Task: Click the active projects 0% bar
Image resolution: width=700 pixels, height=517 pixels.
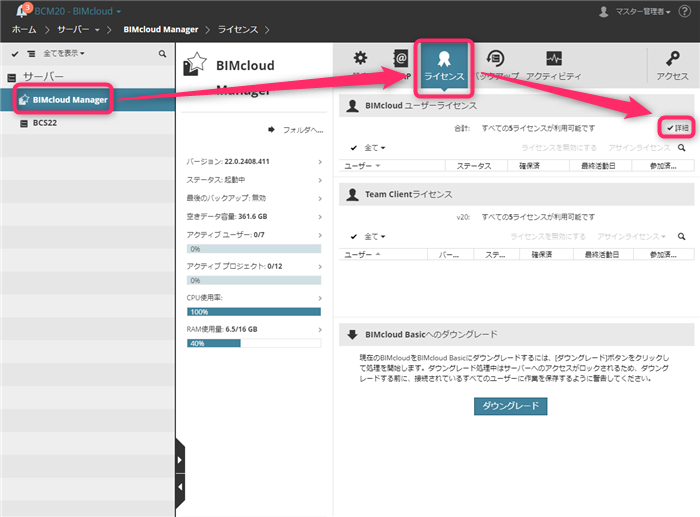Action: pyautogui.click(x=254, y=280)
